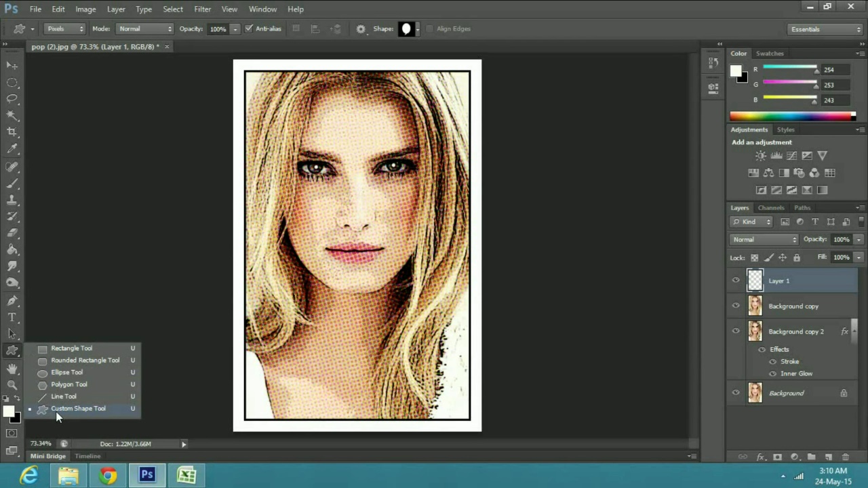Toggle Stroke effect visibility eye

772,362
